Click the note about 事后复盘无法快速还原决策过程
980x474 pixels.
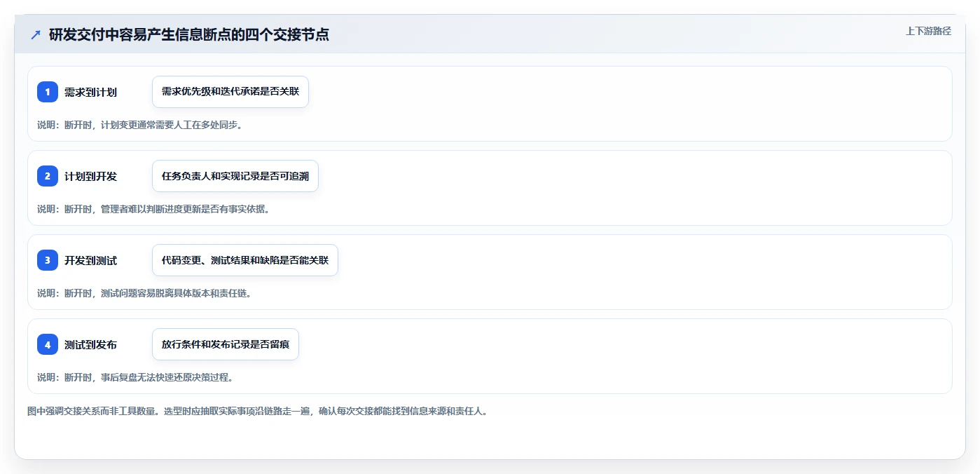pyautogui.click(x=134, y=377)
